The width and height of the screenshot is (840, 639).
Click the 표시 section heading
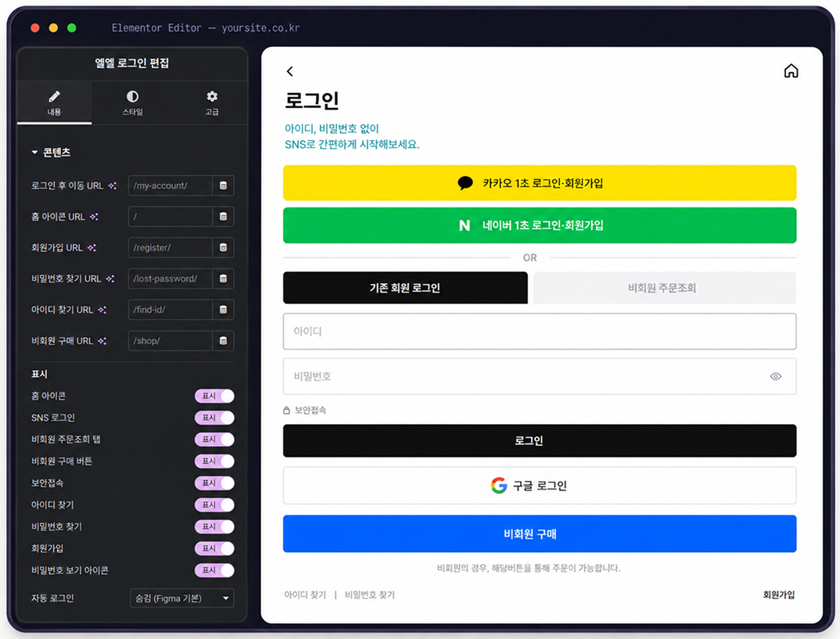point(39,374)
